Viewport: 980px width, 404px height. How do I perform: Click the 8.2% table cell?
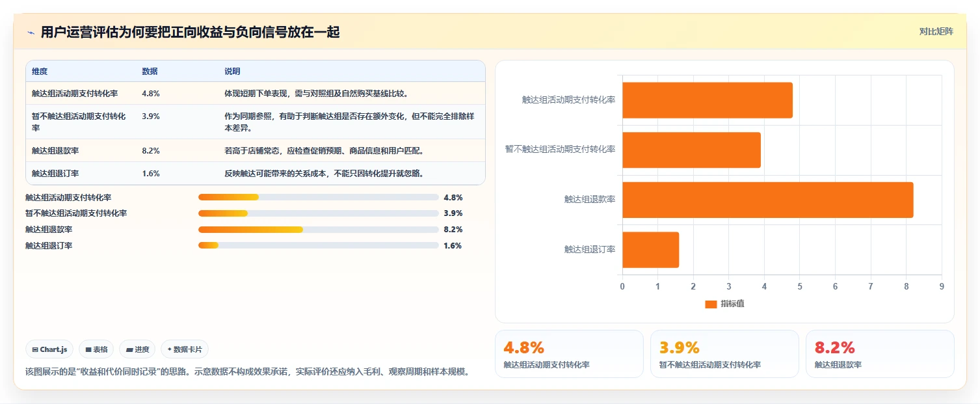click(151, 151)
